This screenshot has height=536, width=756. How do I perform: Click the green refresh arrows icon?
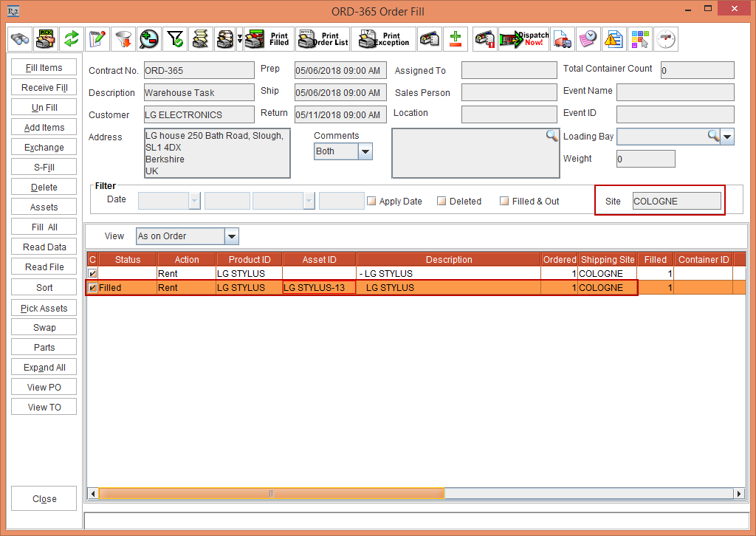tap(71, 39)
